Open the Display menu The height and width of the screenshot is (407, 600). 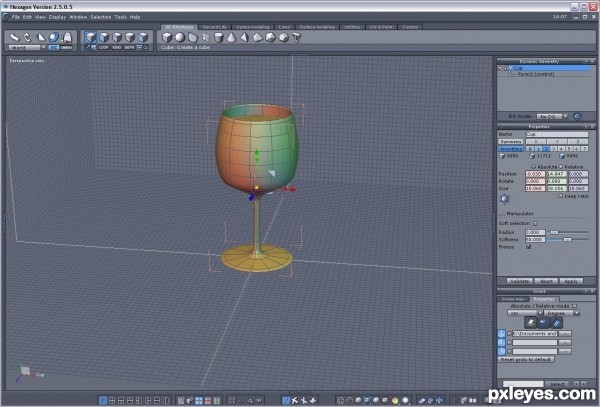pyautogui.click(x=57, y=17)
